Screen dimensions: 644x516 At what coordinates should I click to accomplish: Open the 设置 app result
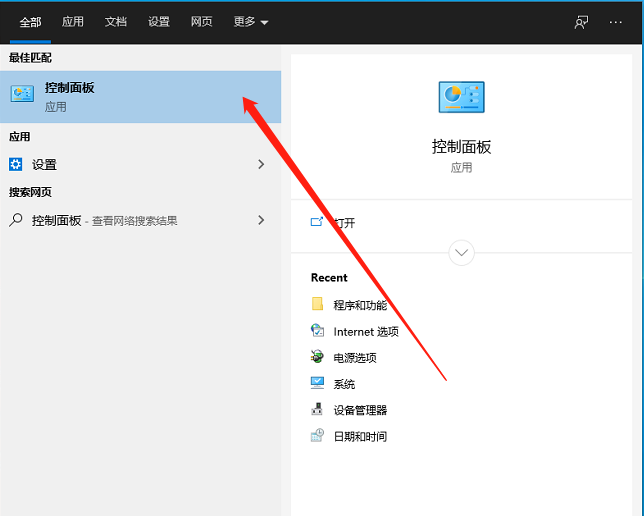point(140,165)
